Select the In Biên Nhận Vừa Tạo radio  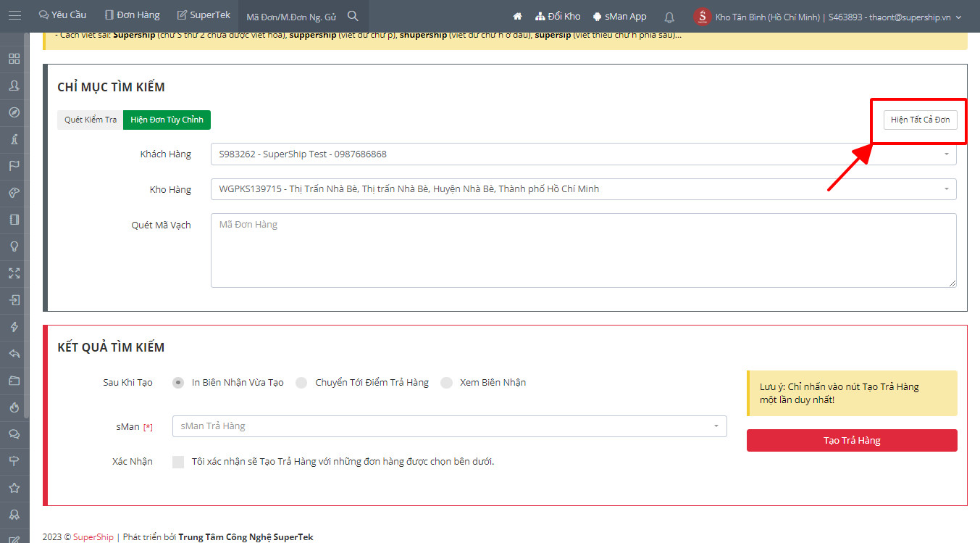point(178,383)
